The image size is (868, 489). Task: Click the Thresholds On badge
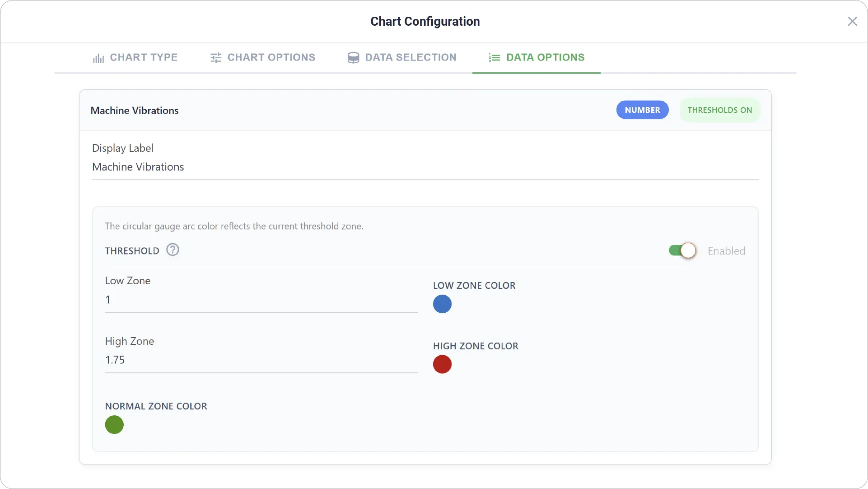tap(720, 110)
